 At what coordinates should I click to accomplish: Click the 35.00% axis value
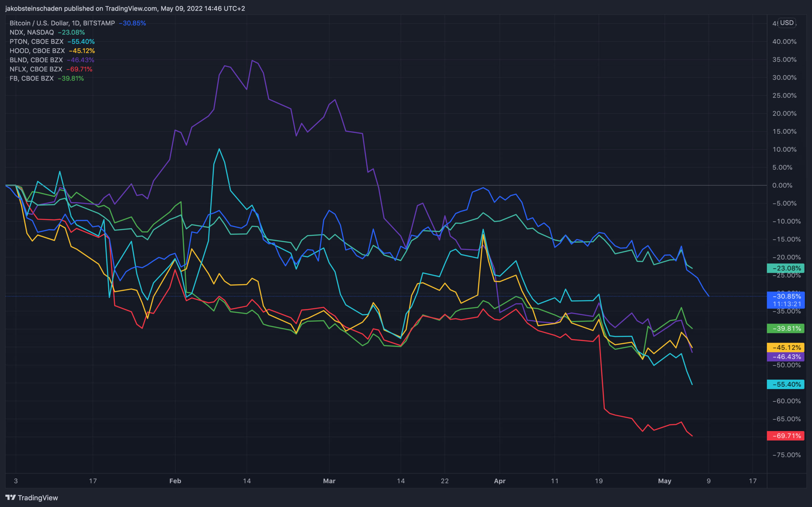tap(784, 60)
